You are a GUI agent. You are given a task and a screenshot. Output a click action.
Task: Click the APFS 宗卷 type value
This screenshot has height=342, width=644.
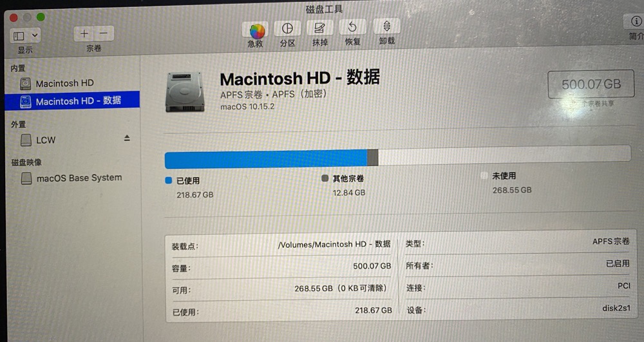pos(611,242)
